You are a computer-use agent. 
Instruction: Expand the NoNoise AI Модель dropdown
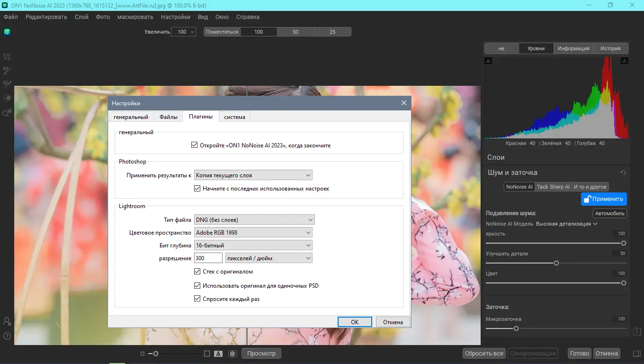pyautogui.click(x=567, y=224)
